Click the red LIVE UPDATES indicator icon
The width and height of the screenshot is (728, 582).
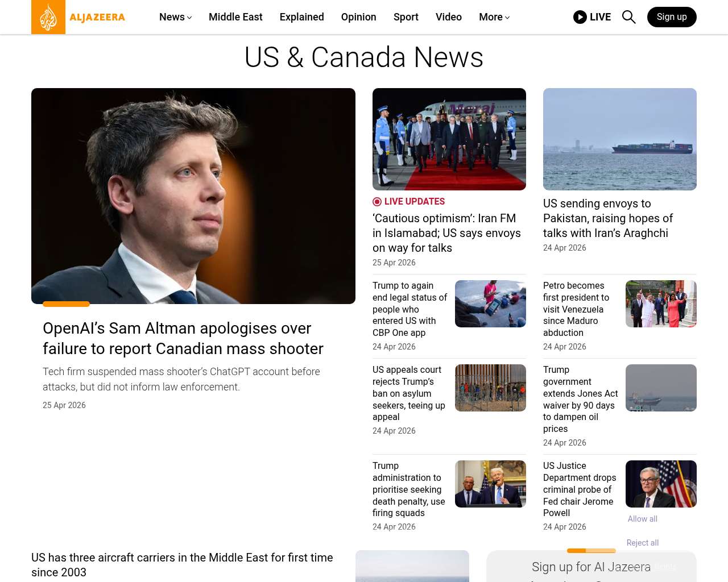[377, 202]
